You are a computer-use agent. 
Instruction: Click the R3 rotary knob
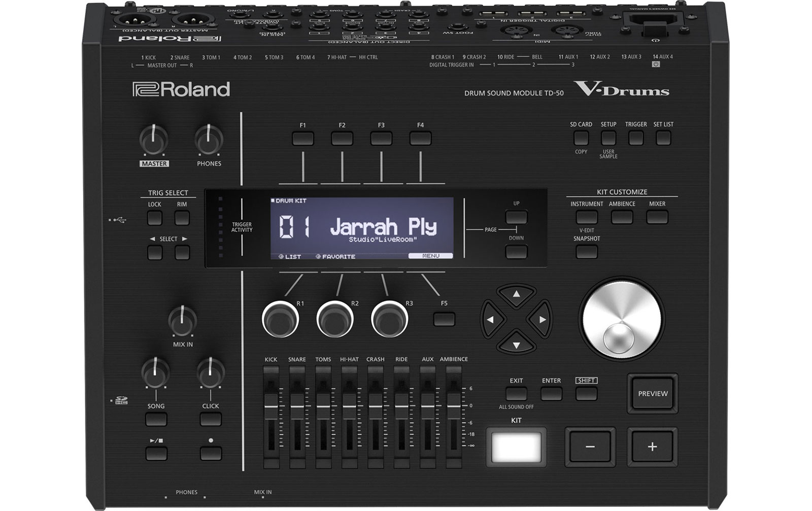click(389, 320)
